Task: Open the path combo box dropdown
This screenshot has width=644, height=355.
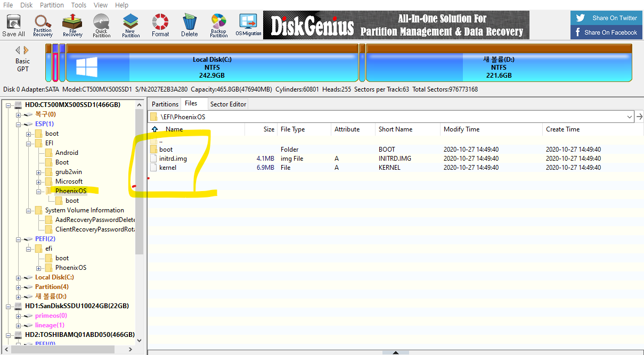Action: pos(630,117)
